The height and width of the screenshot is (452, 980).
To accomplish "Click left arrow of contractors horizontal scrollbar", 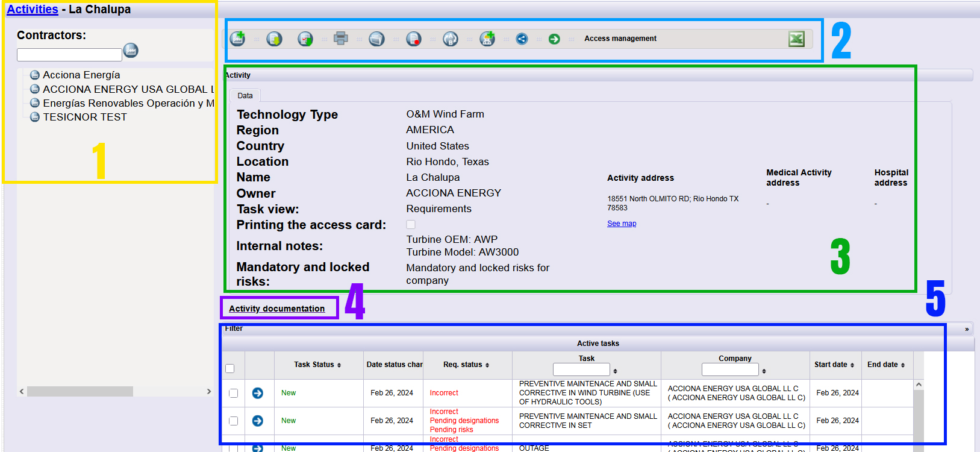I will (22, 392).
